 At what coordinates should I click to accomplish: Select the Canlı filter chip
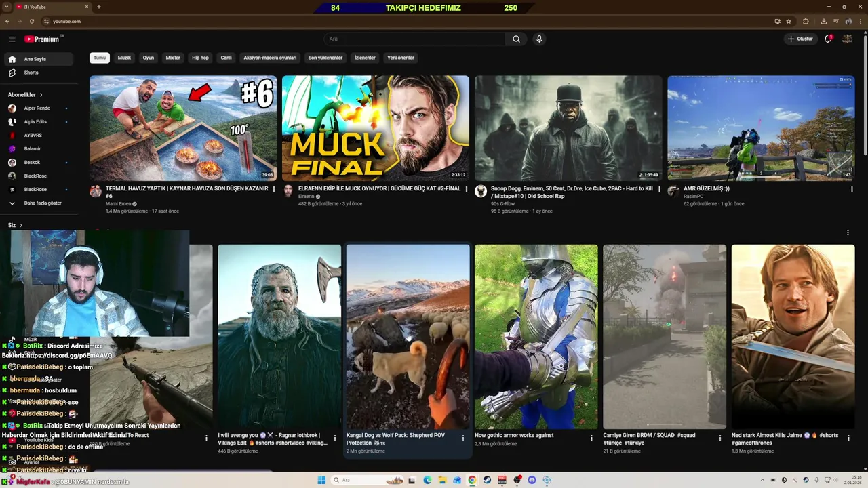[x=226, y=58]
